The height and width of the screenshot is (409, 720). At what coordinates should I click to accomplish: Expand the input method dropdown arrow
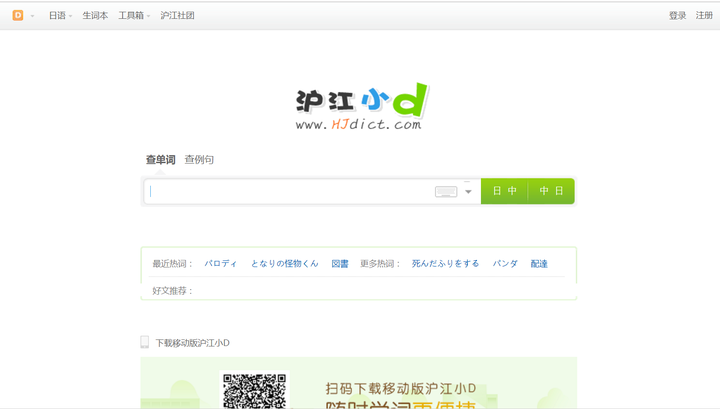click(468, 191)
